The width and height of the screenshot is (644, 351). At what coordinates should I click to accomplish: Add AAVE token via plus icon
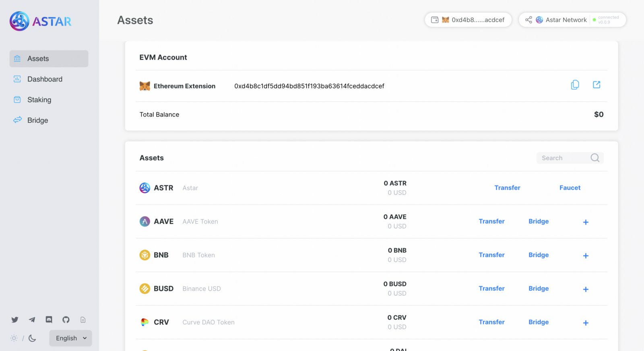point(586,222)
